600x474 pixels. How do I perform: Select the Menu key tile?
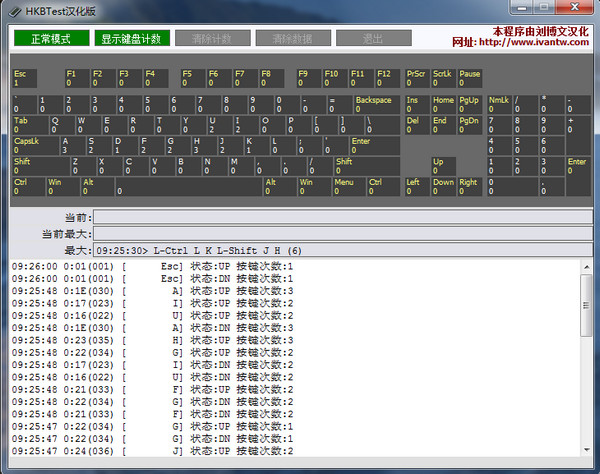[x=346, y=187]
